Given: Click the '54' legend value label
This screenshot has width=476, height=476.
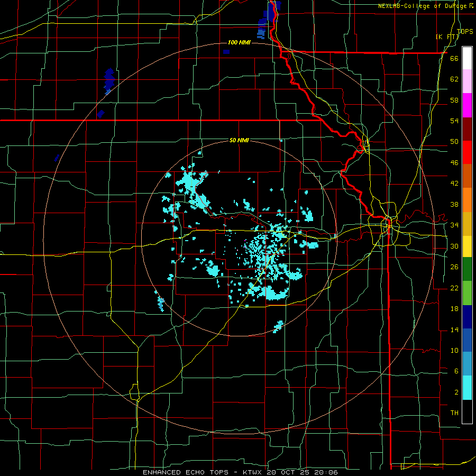Looking at the screenshot, I should [x=454, y=121].
